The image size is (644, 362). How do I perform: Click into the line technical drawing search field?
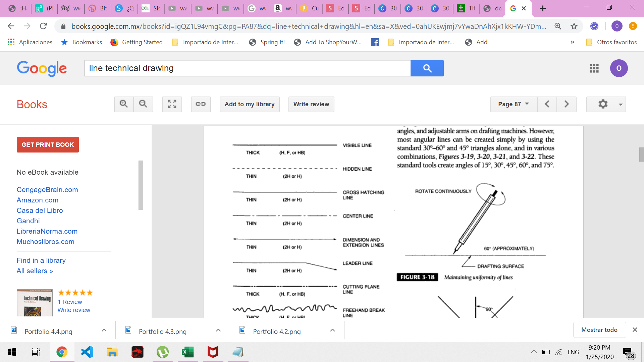coord(247,68)
